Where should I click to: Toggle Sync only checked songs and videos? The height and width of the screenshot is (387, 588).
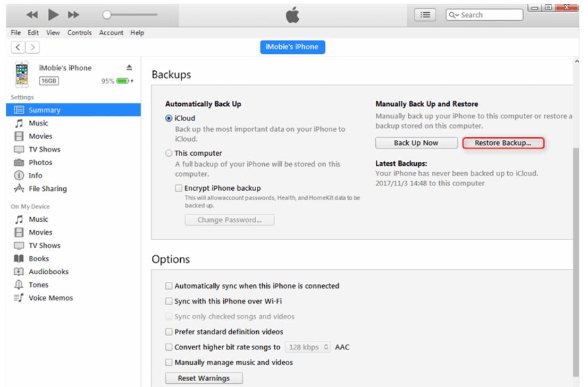[169, 316]
